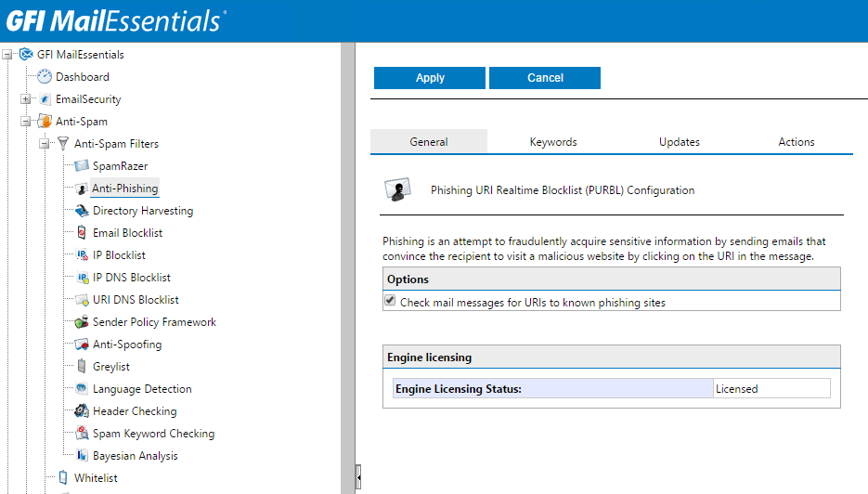Open Header Checking settings
The width and height of the screenshot is (868, 494).
135,411
